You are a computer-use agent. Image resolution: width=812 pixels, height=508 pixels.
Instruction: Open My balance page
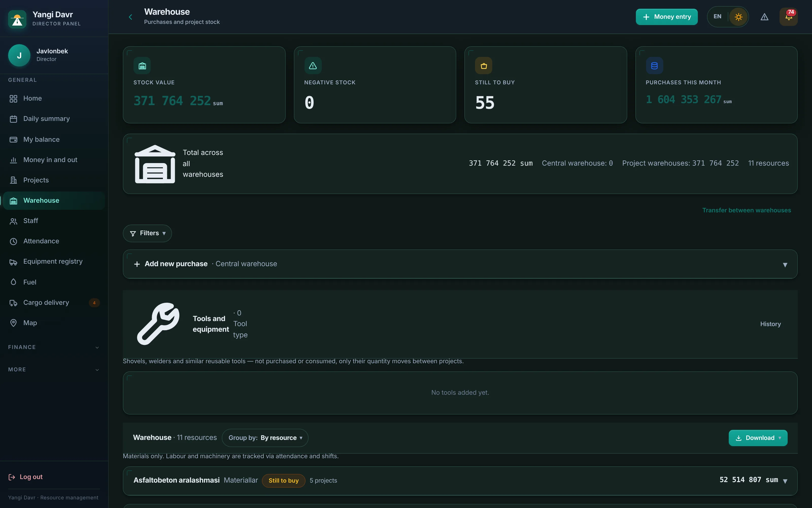click(54, 139)
